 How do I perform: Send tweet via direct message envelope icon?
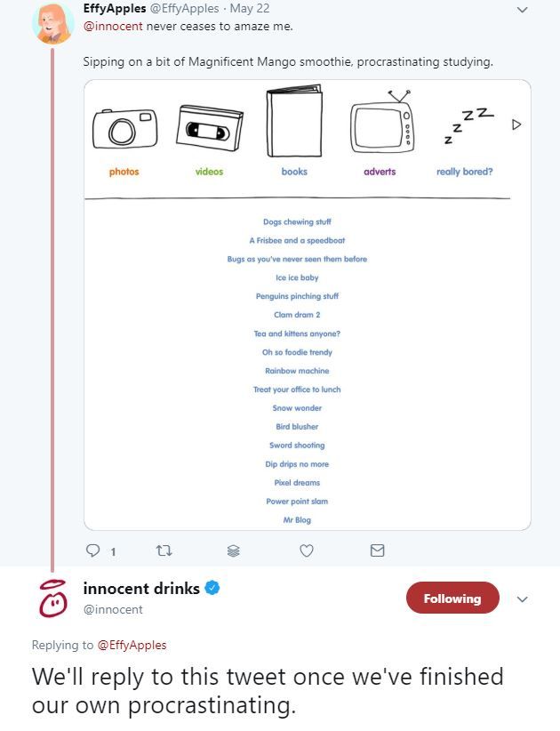click(x=377, y=550)
